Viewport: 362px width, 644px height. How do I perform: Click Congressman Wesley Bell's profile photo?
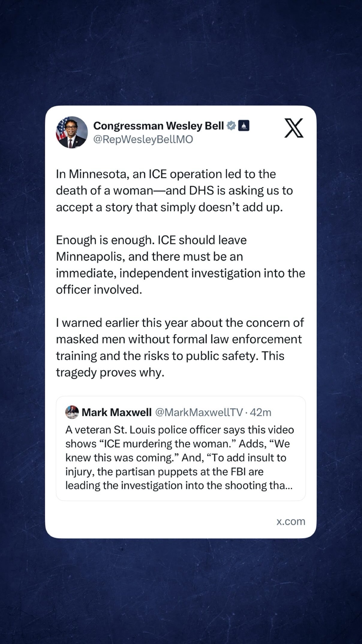72,132
